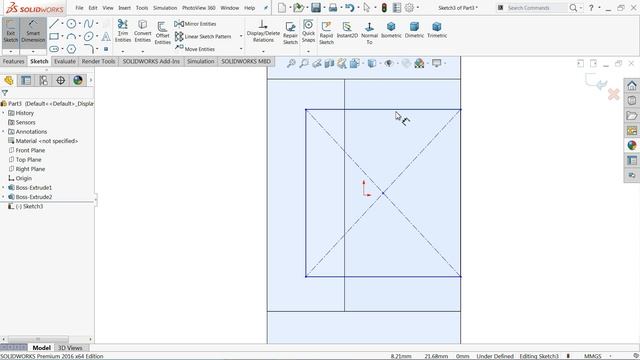Screen dimensions: 640x360
Task: Click the Section View icon
Action: (x=329, y=63)
